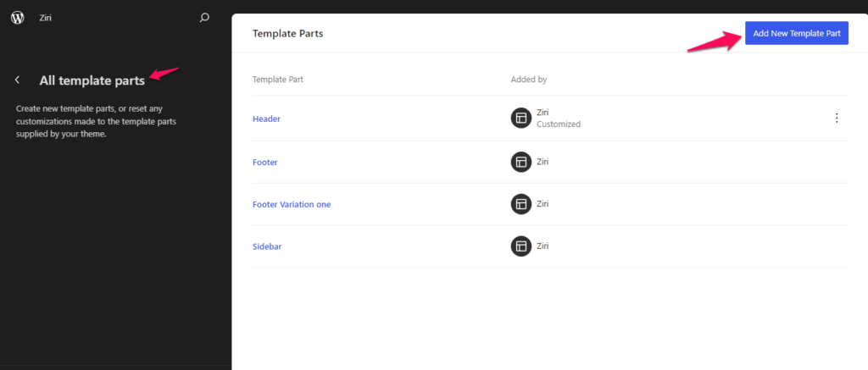Click the Added by column header
The image size is (868, 370).
(529, 79)
